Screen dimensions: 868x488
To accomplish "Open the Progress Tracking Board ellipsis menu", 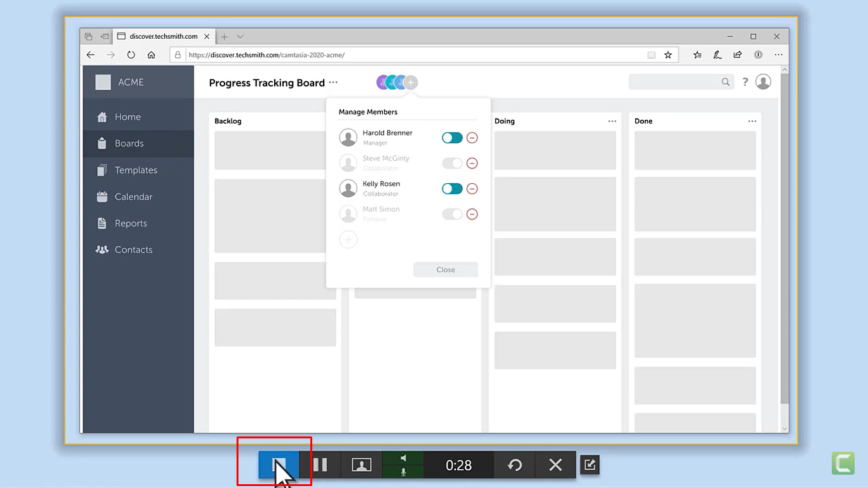I will [x=334, y=83].
